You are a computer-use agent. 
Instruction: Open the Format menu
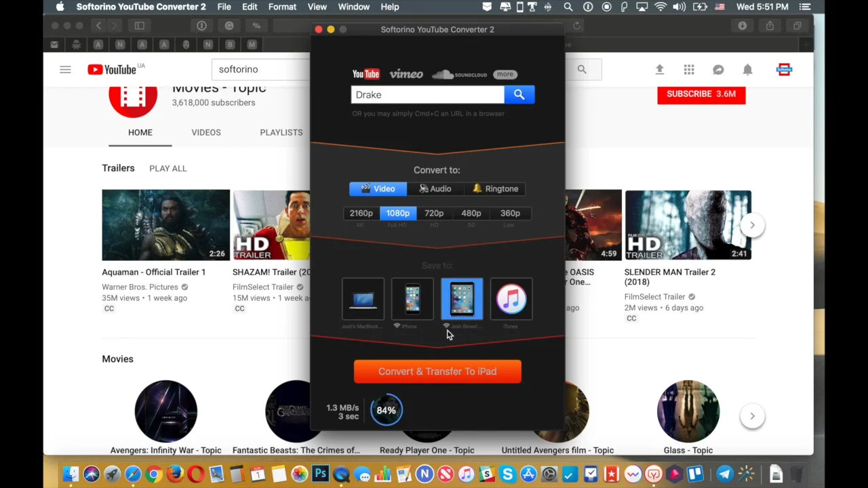pyautogui.click(x=282, y=7)
